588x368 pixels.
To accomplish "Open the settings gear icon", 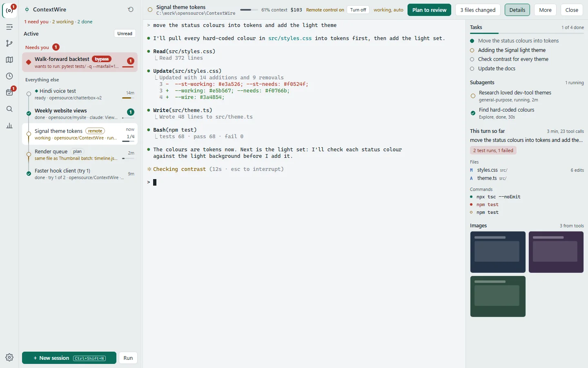I will (x=9, y=357).
